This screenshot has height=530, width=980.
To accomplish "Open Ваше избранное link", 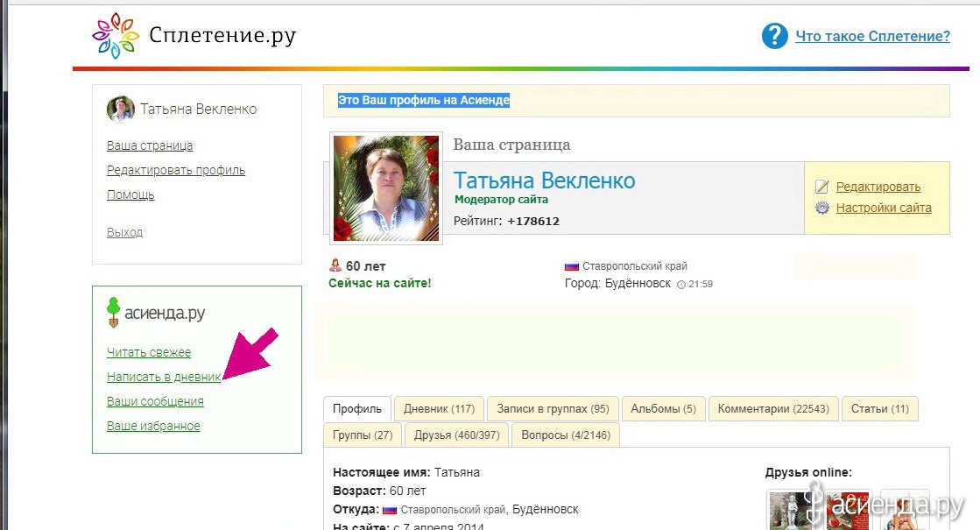I will (x=153, y=426).
